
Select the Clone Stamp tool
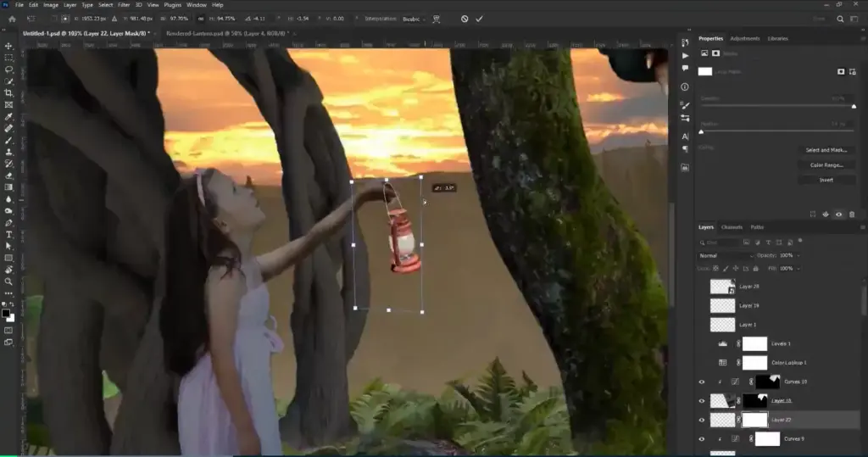(8, 152)
